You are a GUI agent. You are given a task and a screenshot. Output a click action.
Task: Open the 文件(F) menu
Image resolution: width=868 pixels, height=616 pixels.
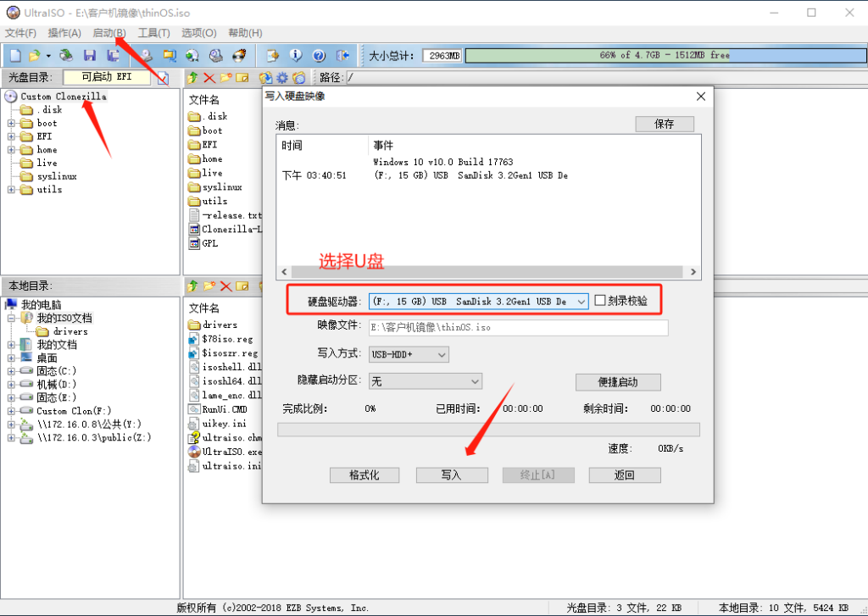tap(20, 33)
